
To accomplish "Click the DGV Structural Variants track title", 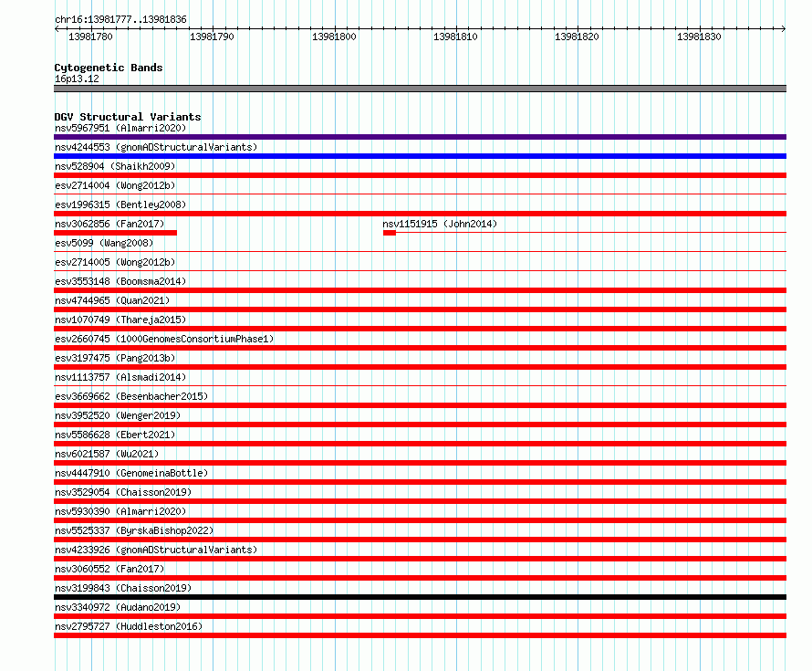I will click(x=128, y=117).
